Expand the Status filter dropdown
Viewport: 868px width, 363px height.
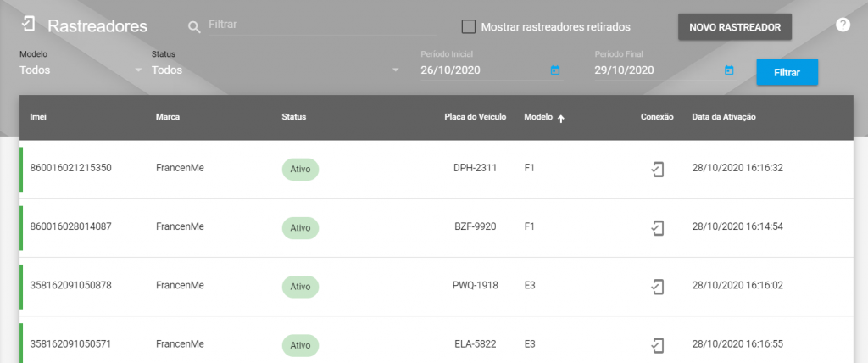tap(275, 70)
